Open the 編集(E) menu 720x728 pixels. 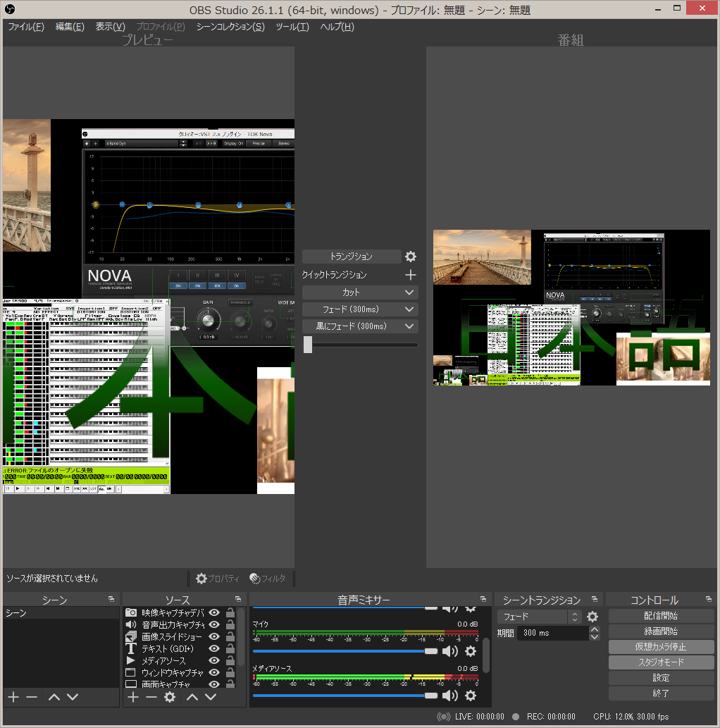[x=70, y=27]
